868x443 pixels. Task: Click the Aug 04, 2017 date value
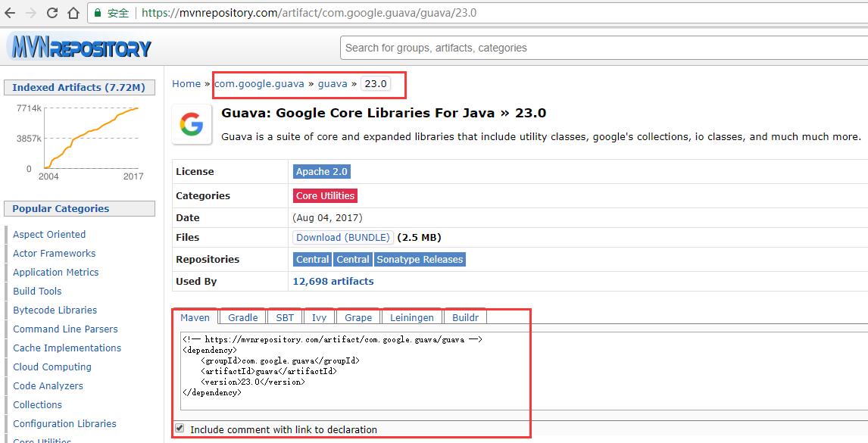pyautogui.click(x=328, y=217)
